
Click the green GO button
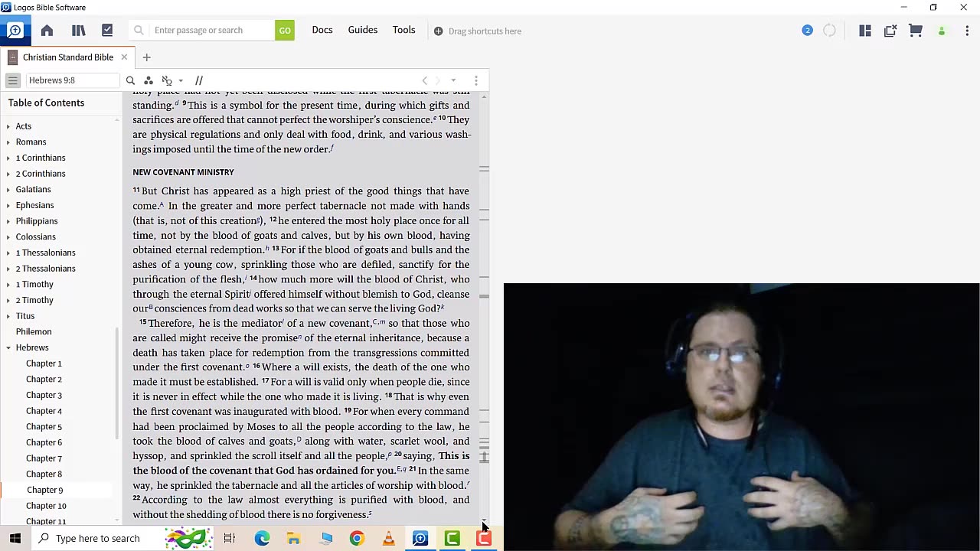(x=285, y=31)
